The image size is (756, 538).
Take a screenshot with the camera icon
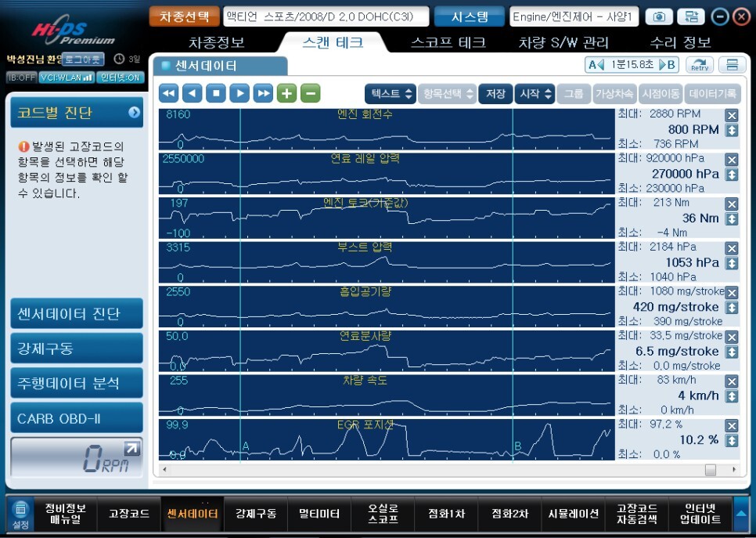pos(659,17)
